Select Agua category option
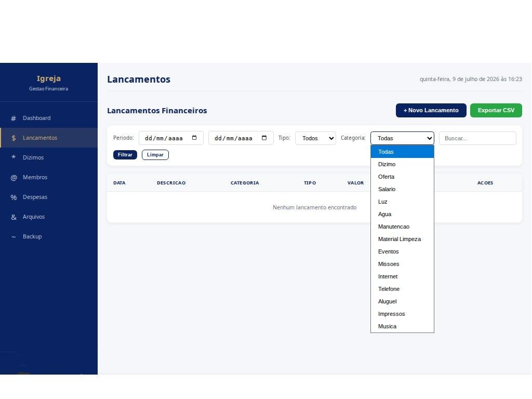Image resolution: width=532 pixels, height=399 pixels. 403,214
